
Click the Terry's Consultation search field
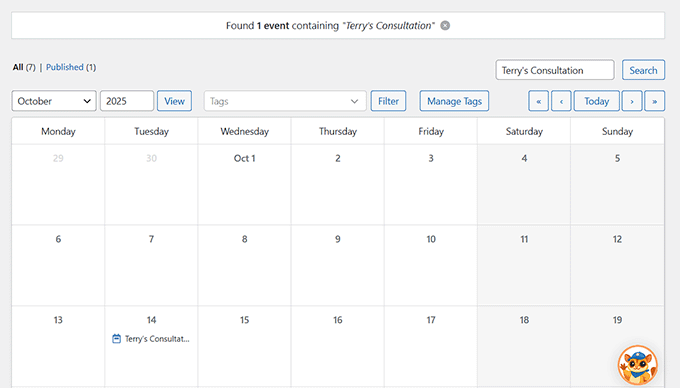(555, 70)
